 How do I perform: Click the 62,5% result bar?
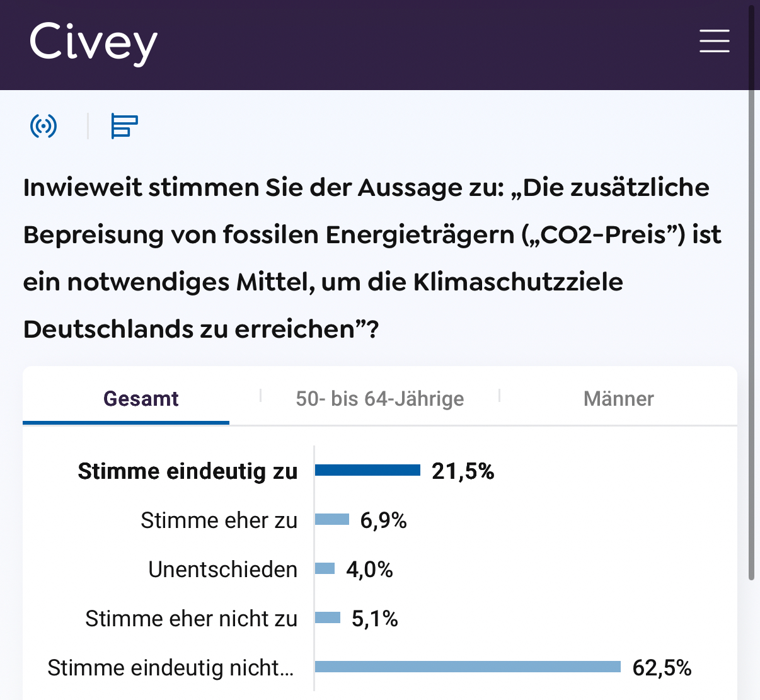coord(468,667)
